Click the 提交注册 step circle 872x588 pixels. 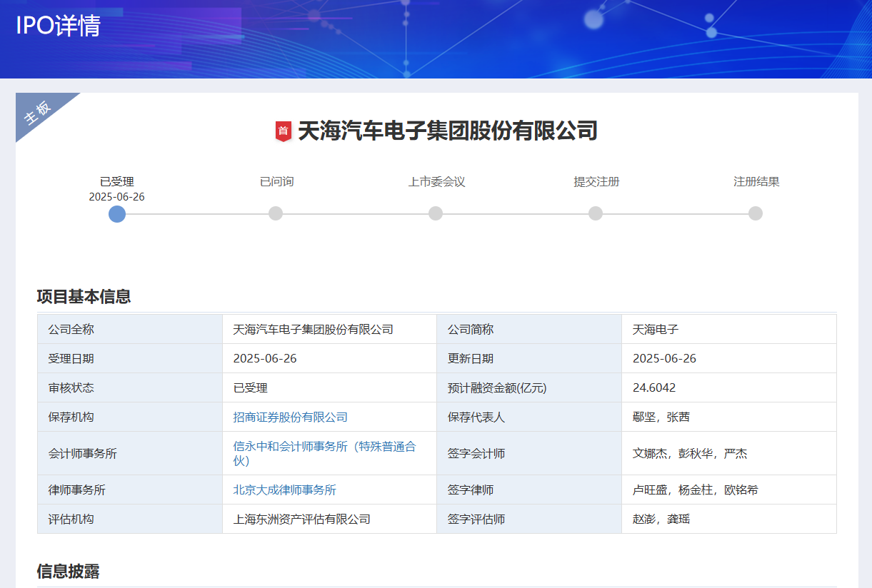pos(596,213)
